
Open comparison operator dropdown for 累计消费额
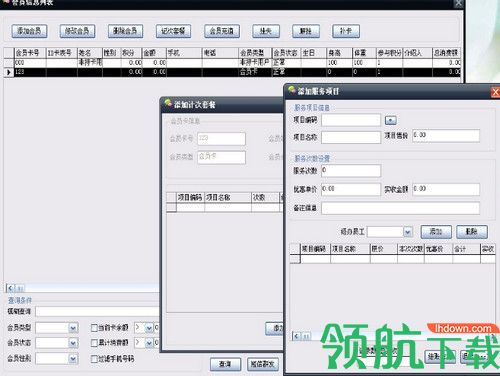pyautogui.click(x=149, y=343)
